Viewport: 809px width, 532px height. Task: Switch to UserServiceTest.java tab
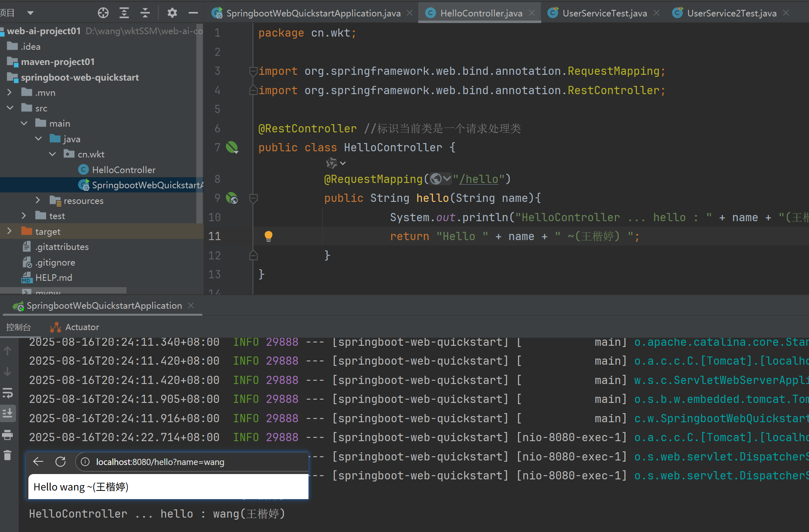(604, 13)
